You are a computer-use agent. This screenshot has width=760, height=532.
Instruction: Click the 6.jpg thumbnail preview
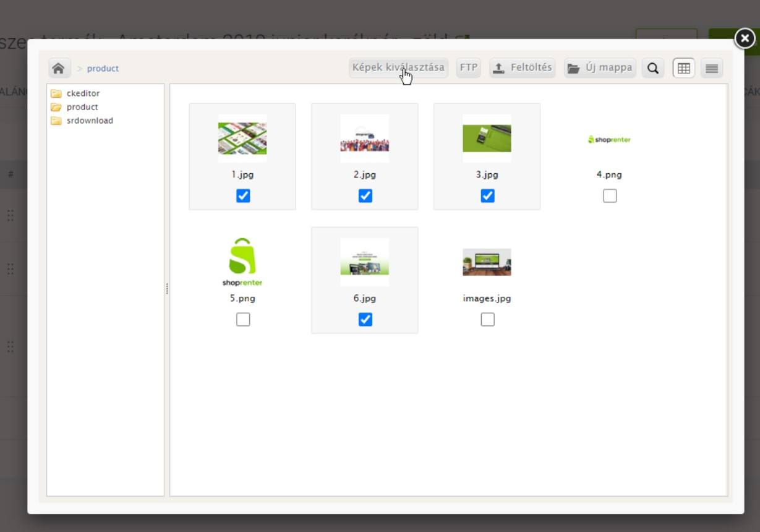(x=365, y=262)
